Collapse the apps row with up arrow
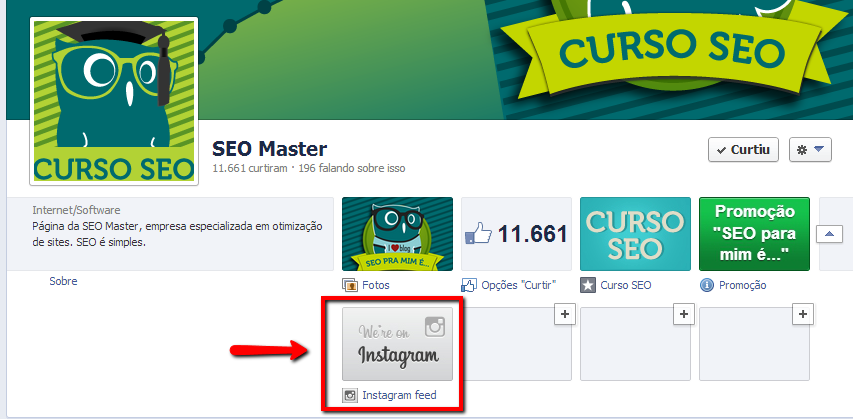This screenshot has height=419, width=853. pyautogui.click(x=829, y=234)
